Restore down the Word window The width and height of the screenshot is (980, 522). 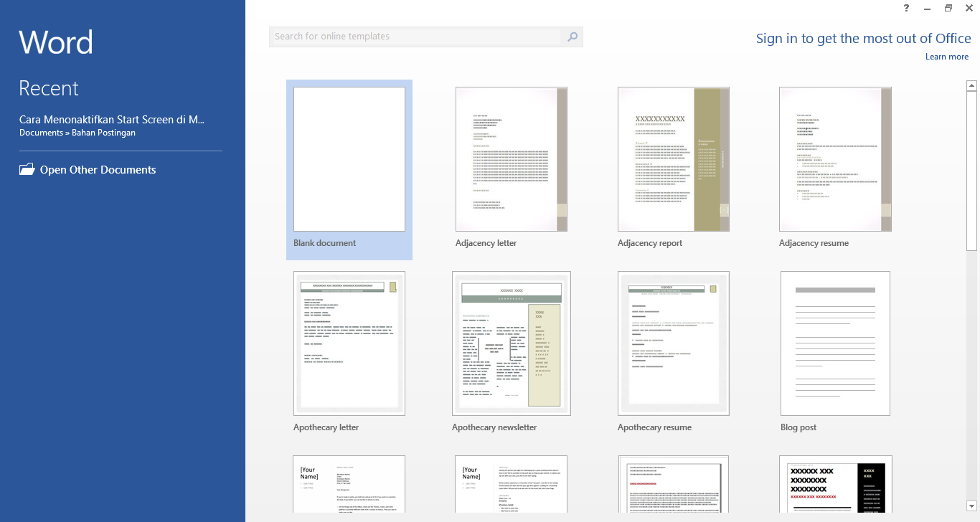point(948,8)
